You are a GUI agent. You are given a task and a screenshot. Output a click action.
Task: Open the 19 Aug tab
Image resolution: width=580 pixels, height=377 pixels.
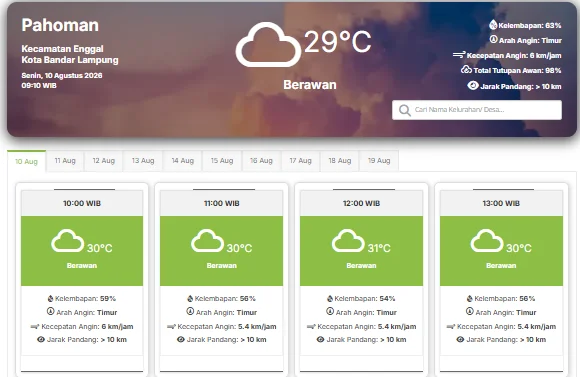click(x=379, y=161)
